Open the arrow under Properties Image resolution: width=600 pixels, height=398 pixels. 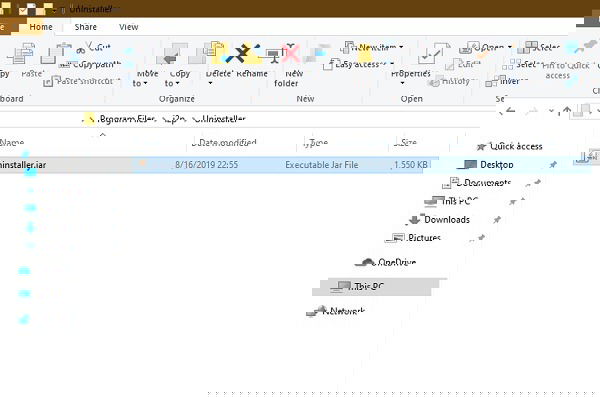tap(402, 83)
